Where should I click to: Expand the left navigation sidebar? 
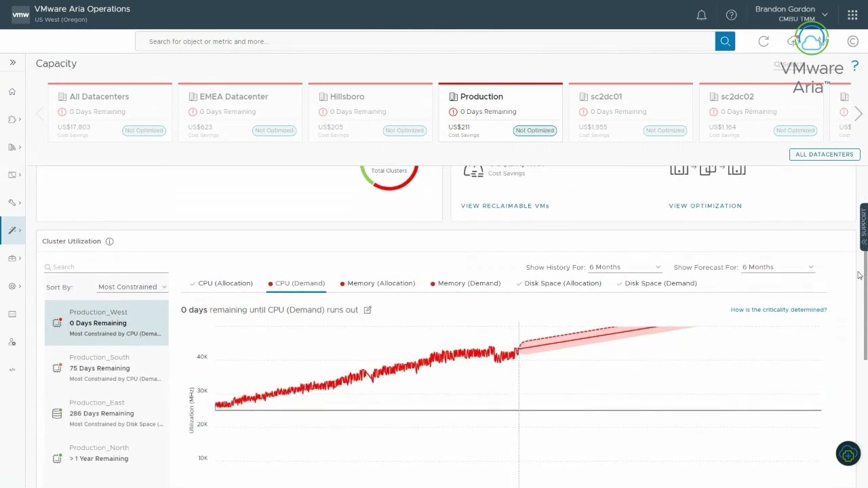[x=12, y=62]
